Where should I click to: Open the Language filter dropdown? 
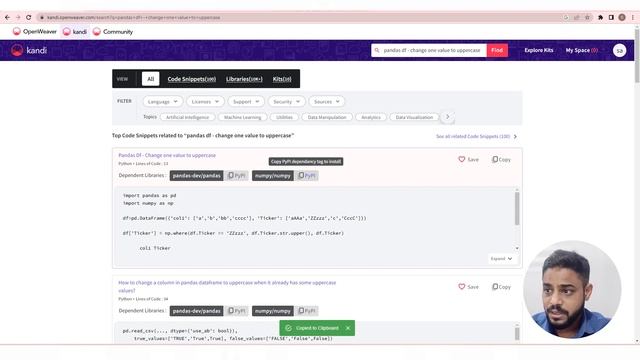(x=162, y=102)
